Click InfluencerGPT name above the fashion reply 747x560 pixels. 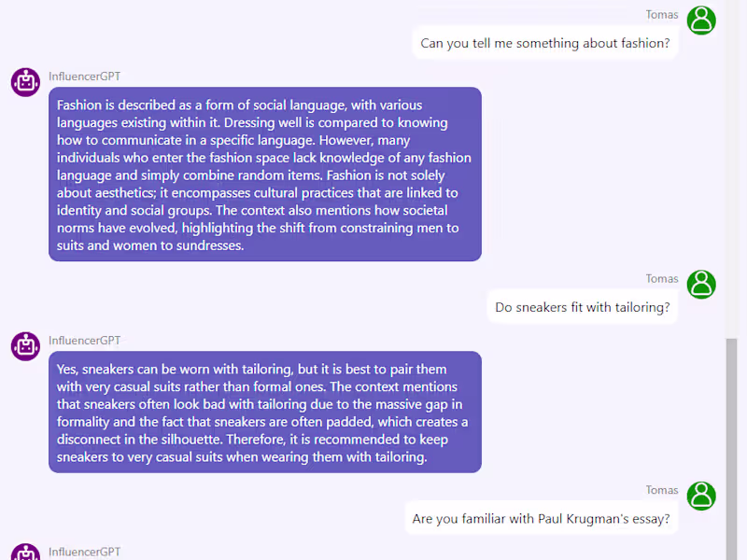[84, 77]
